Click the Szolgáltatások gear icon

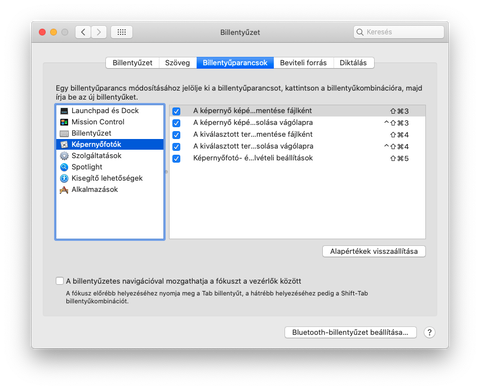click(64, 156)
